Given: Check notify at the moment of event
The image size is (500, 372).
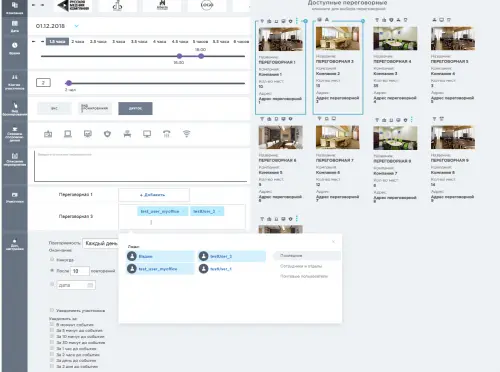Looking at the screenshot, I should [x=52, y=324].
